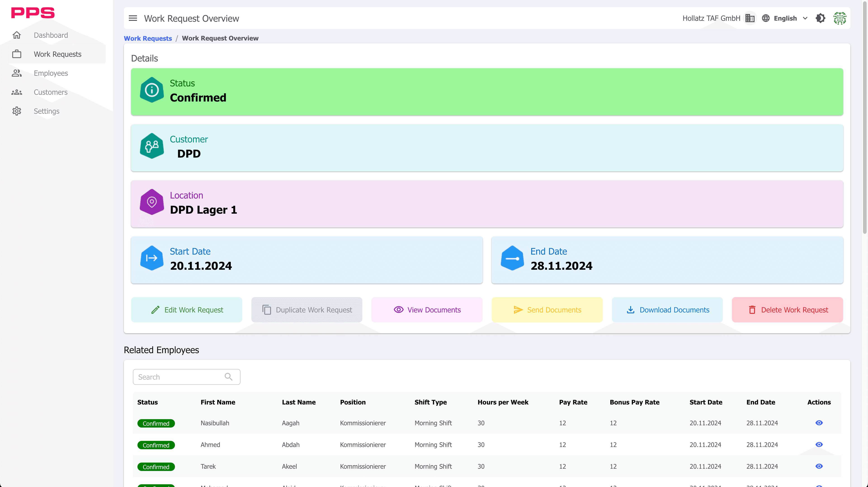Sort by Last Name column header
The image size is (868, 487).
pos(299,402)
